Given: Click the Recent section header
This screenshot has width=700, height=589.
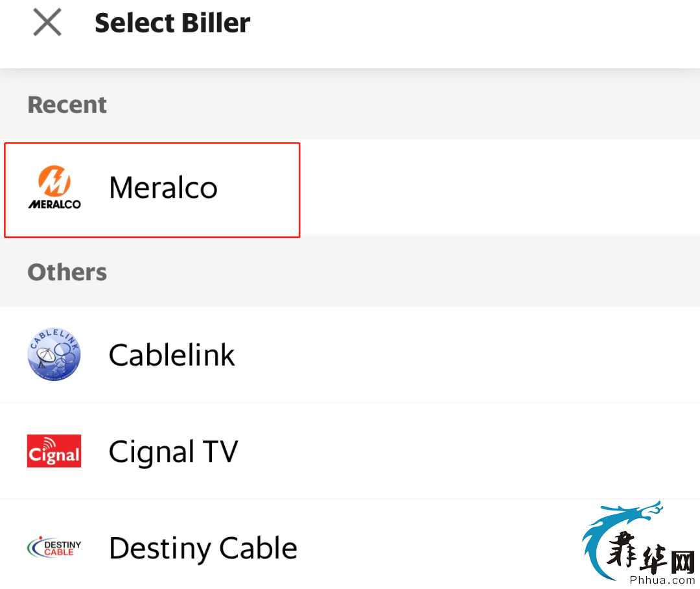Looking at the screenshot, I should click(67, 105).
